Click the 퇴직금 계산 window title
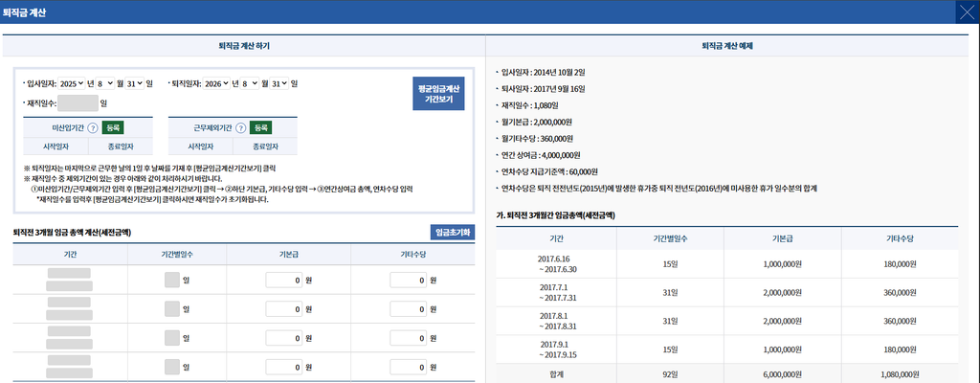This screenshot has height=383, width=980. pos(24,11)
